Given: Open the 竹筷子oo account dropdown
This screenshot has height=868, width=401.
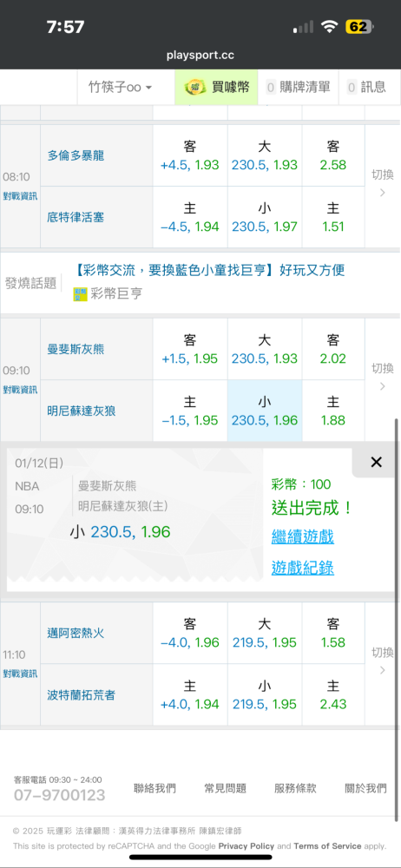Looking at the screenshot, I should pyautogui.click(x=120, y=87).
